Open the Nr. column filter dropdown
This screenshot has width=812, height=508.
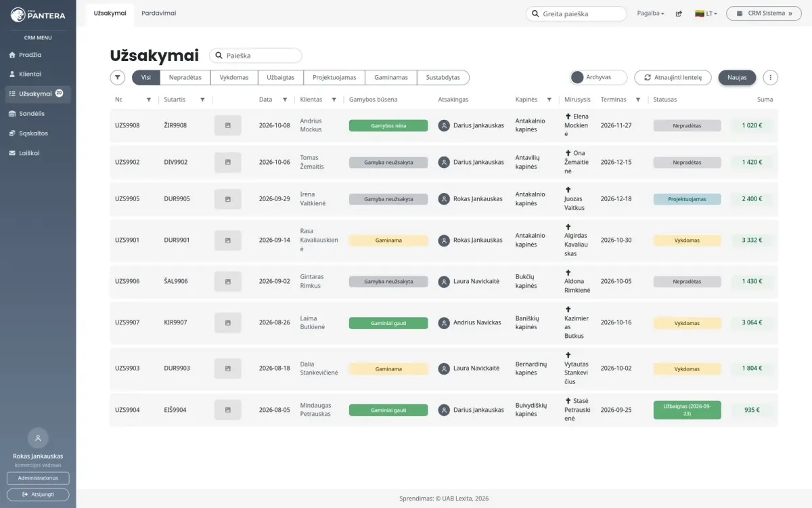pos(149,100)
